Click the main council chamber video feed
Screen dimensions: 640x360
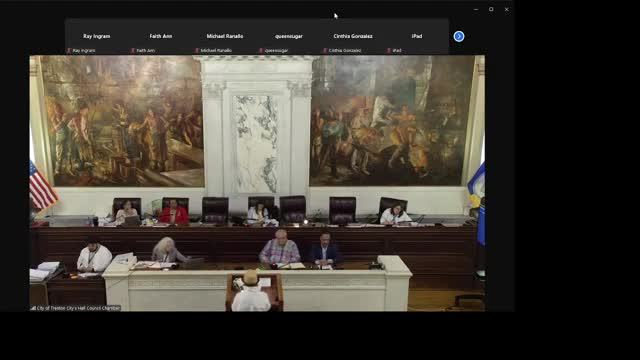coord(257,183)
